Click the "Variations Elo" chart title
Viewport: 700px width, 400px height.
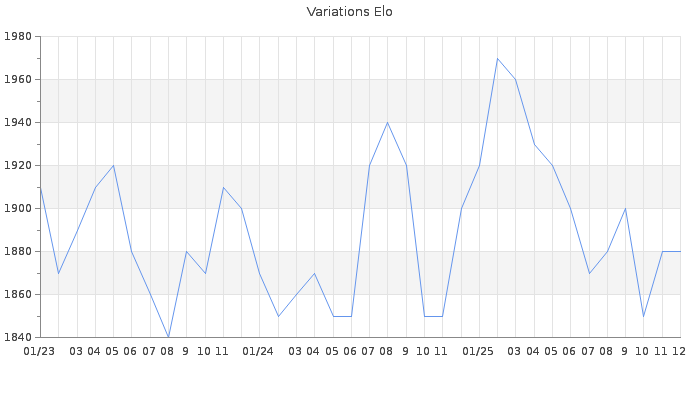pyautogui.click(x=349, y=12)
